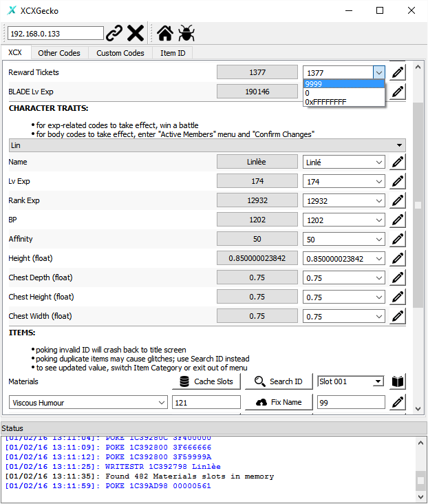Click the pencil icon for Chest Depth
The image size is (428, 504).
398,277
